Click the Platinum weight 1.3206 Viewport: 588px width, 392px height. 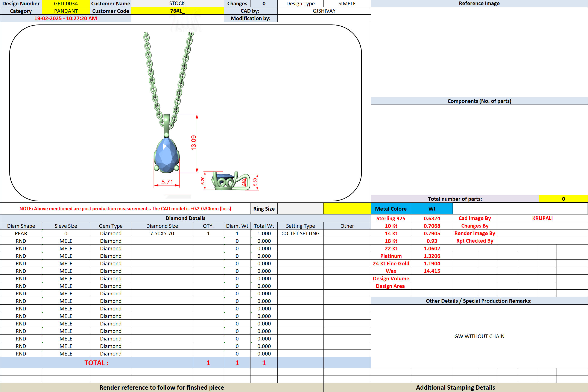[432, 256]
